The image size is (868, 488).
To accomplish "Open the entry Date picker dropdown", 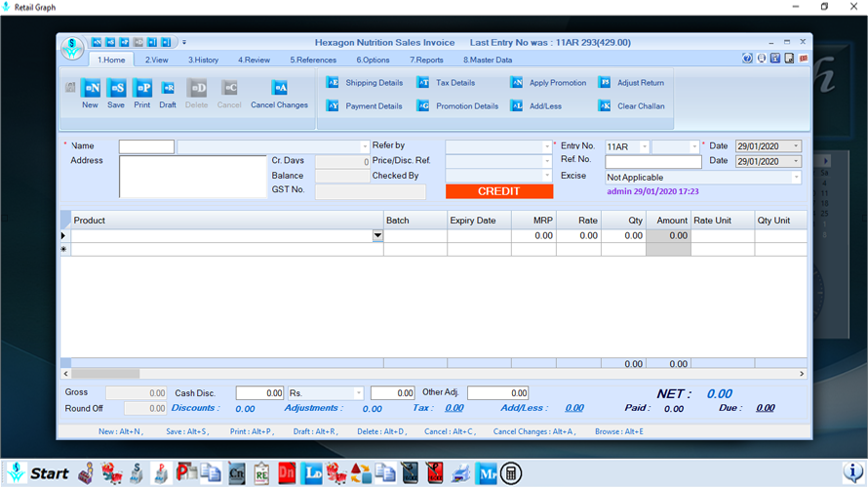I will [796, 146].
